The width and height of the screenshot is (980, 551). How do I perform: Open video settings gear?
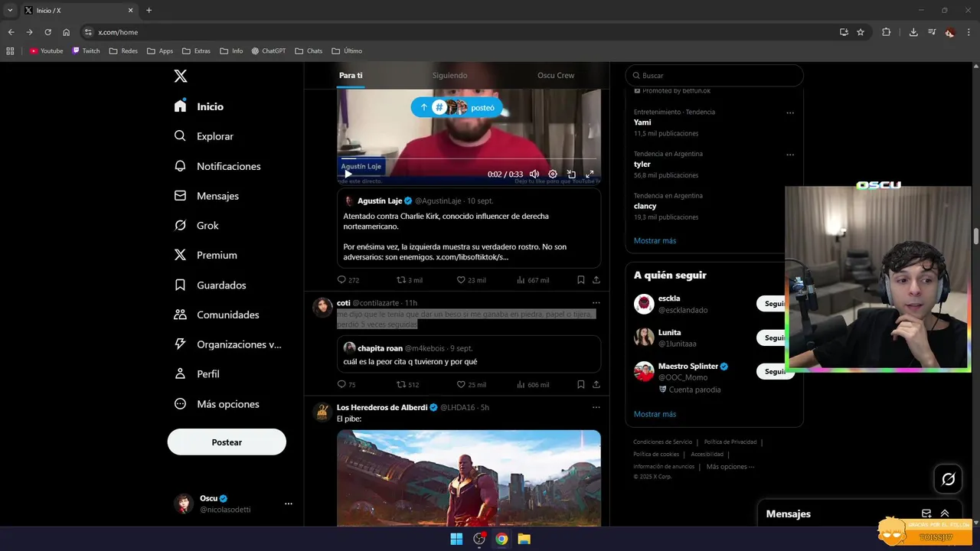(553, 174)
